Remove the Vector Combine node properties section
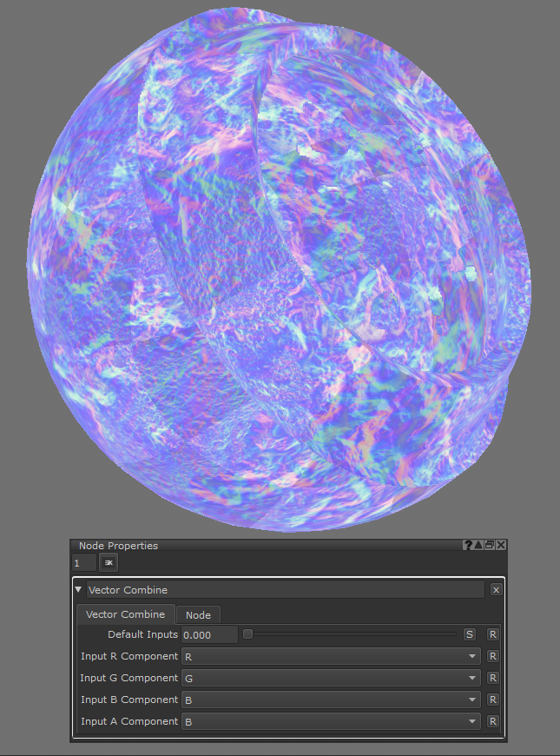The image size is (560, 756). click(496, 589)
